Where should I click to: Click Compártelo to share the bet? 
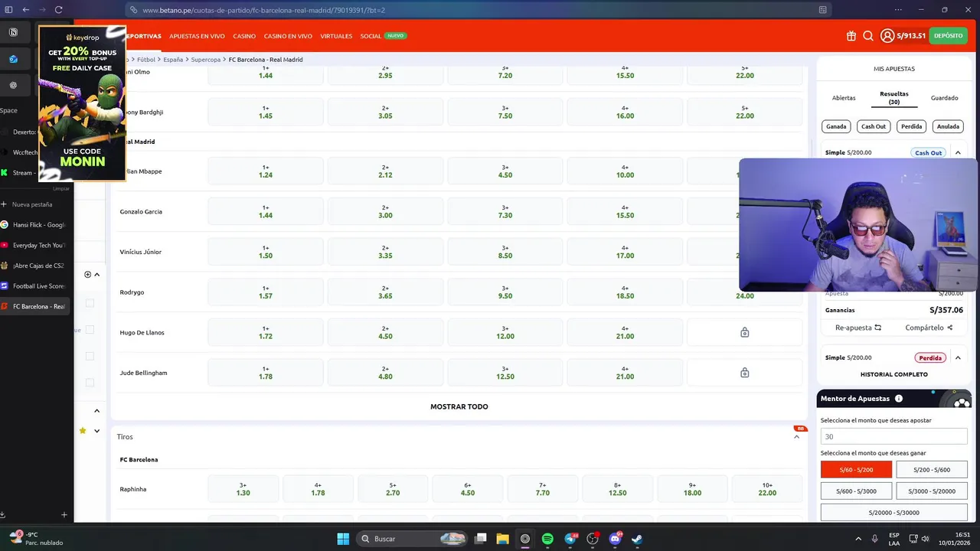tap(929, 328)
